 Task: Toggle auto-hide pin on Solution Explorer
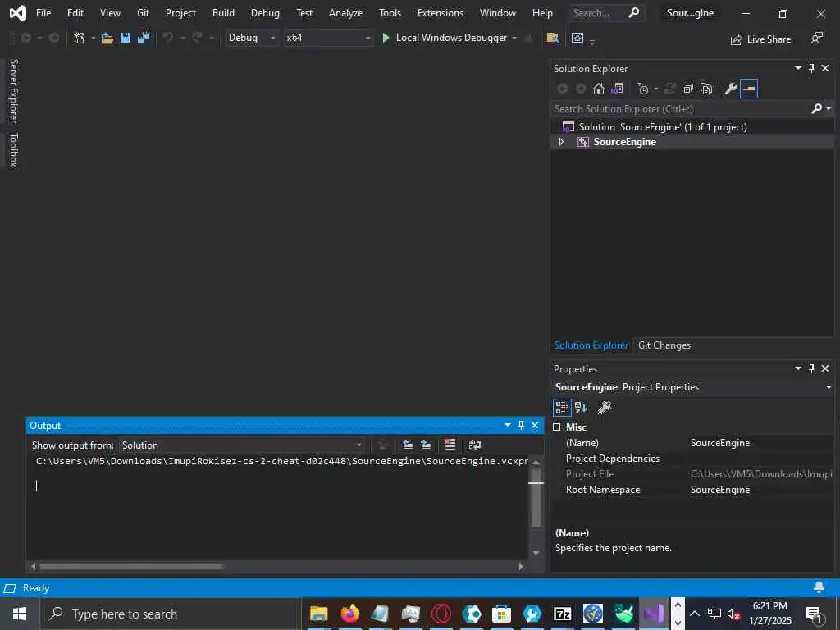click(811, 68)
